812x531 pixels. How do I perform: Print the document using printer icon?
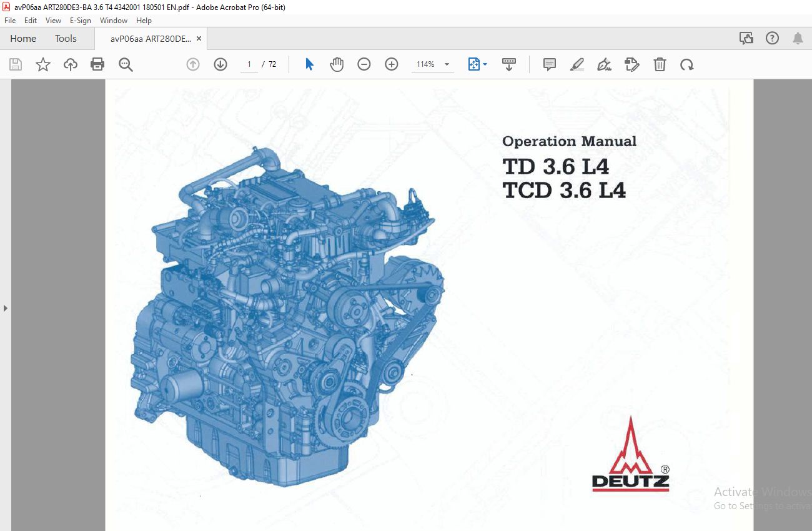(97, 64)
